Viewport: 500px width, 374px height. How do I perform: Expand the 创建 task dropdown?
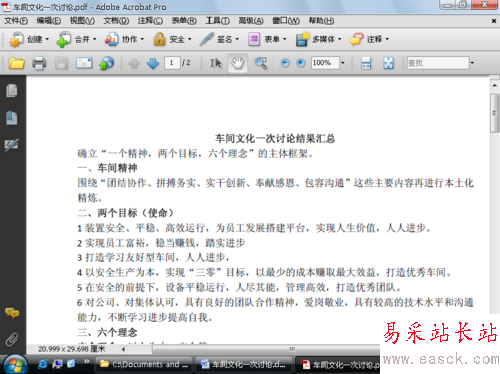47,39
